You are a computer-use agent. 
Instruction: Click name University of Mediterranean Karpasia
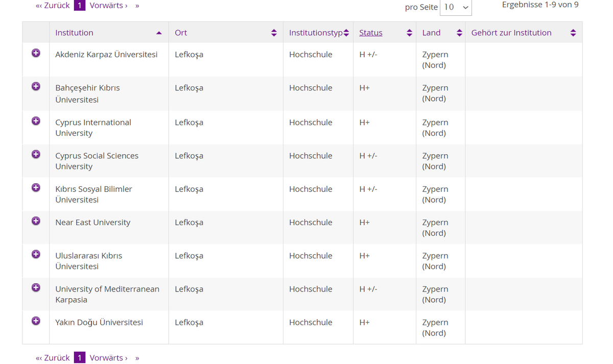pyautogui.click(x=107, y=294)
